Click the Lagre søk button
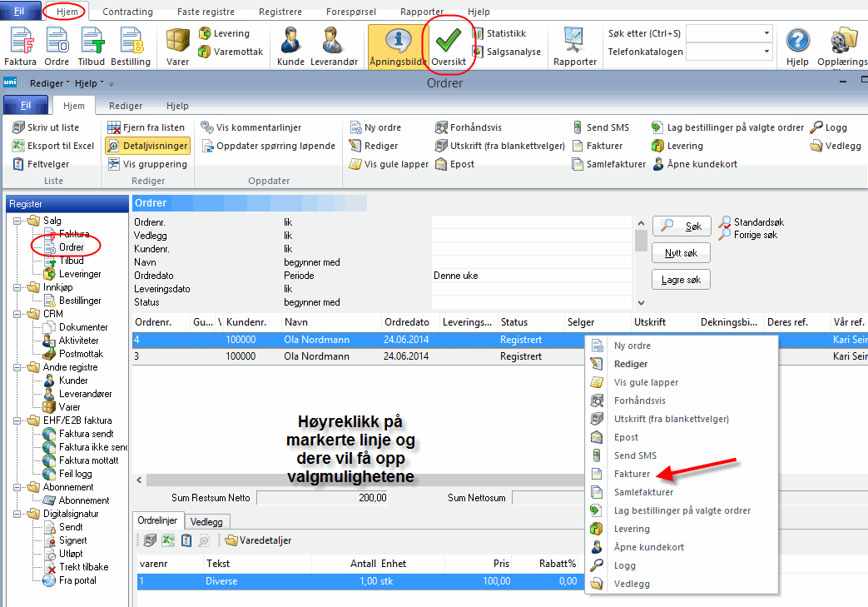This screenshot has width=868, height=607. tap(682, 280)
